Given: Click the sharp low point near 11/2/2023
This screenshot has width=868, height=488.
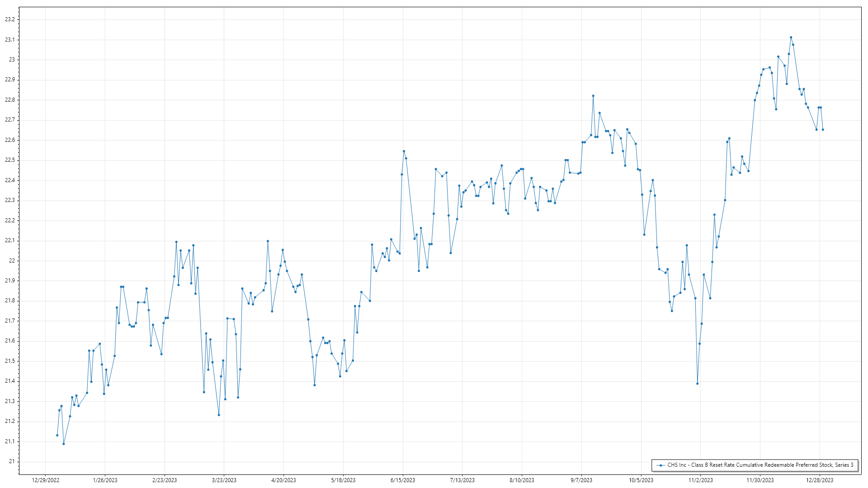Looking at the screenshot, I should pyautogui.click(x=698, y=384).
